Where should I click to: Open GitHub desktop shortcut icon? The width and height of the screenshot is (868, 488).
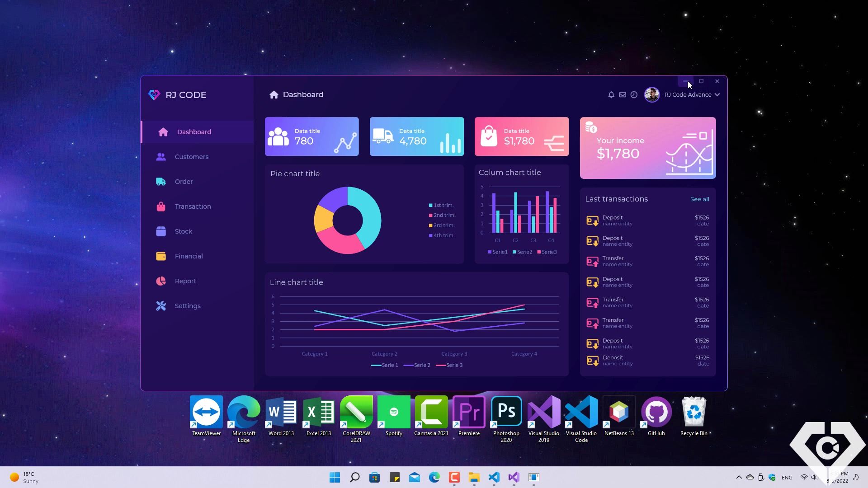pos(656,412)
